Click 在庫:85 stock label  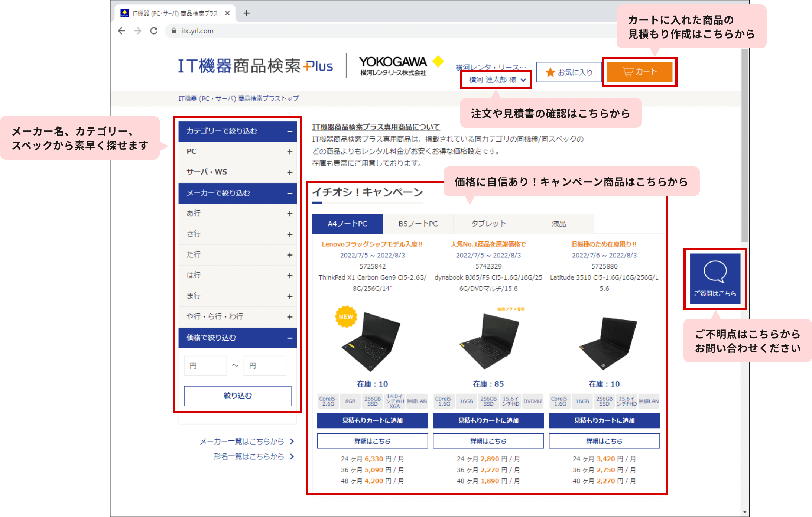click(488, 384)
